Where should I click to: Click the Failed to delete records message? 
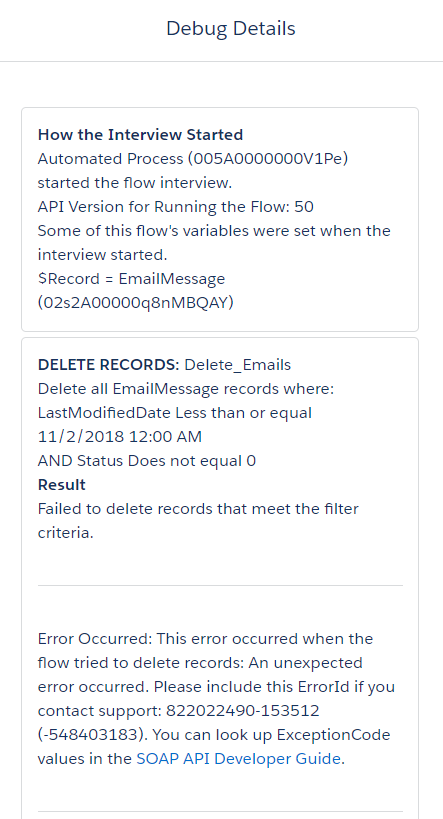198,521
